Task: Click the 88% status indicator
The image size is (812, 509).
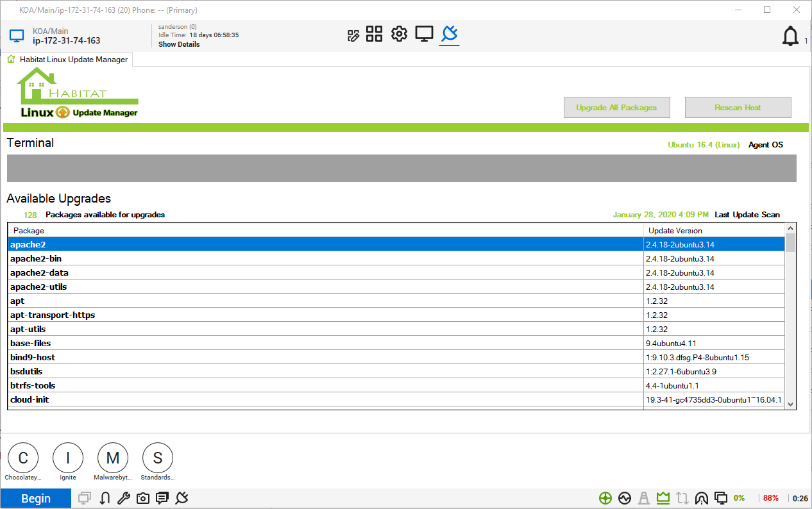Action: click(x=771, y=498)
